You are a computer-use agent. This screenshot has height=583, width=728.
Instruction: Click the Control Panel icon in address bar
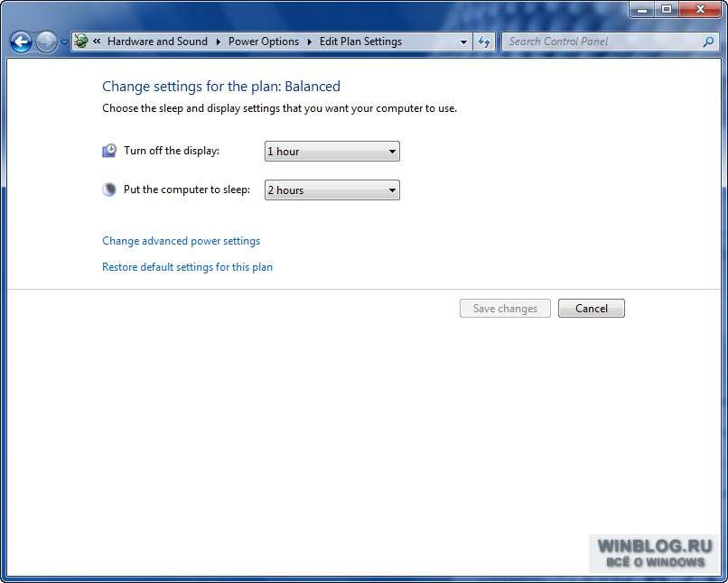pos(81,42)
